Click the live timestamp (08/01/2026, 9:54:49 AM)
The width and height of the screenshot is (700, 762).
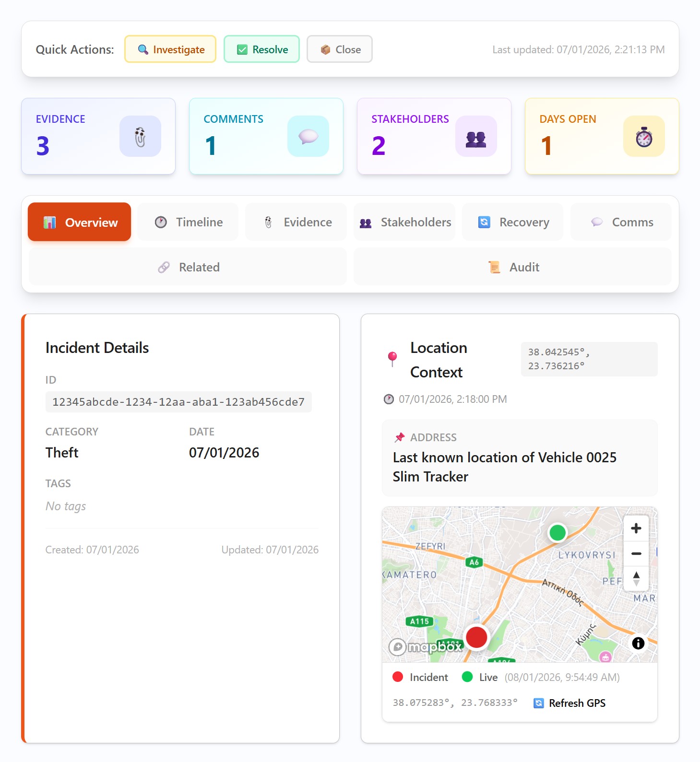coord(562,677)
